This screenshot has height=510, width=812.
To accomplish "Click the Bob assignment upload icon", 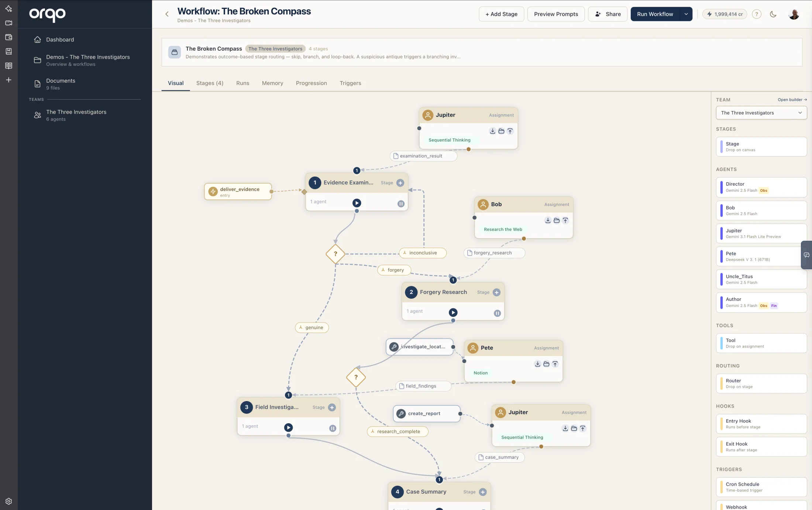I will click(x=565, y=220).
